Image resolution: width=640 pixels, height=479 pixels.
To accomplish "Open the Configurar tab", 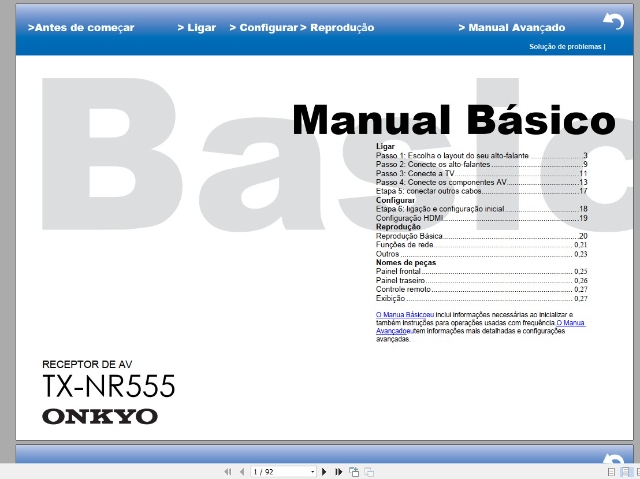I will [x=264, y=28].
